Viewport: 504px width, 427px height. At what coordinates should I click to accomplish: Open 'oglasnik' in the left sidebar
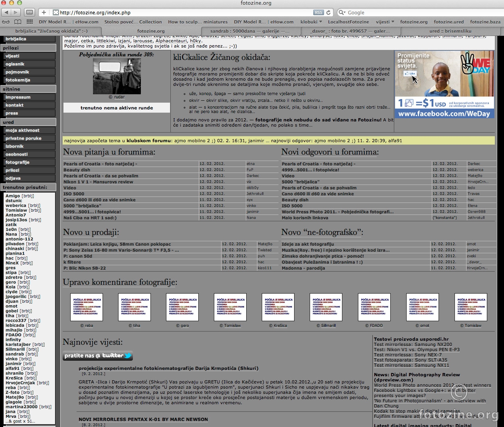pos(30,64)
